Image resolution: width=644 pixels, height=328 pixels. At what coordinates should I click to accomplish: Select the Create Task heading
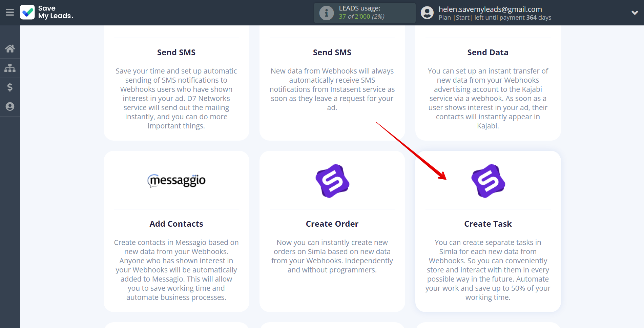(x=488, y=224)
